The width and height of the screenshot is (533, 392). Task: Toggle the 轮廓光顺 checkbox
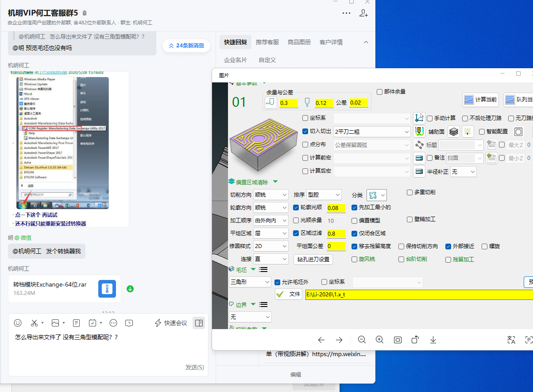point(297,207)
